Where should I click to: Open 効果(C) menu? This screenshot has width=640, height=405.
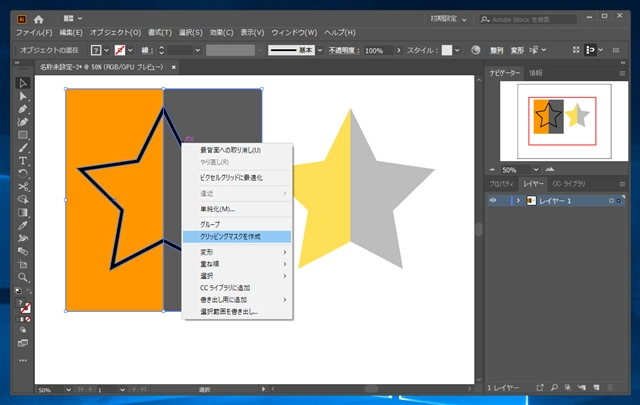[221, 32]
